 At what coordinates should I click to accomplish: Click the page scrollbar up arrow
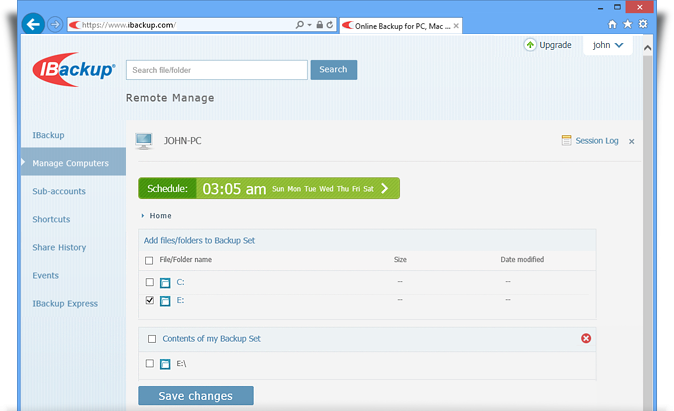647,48
